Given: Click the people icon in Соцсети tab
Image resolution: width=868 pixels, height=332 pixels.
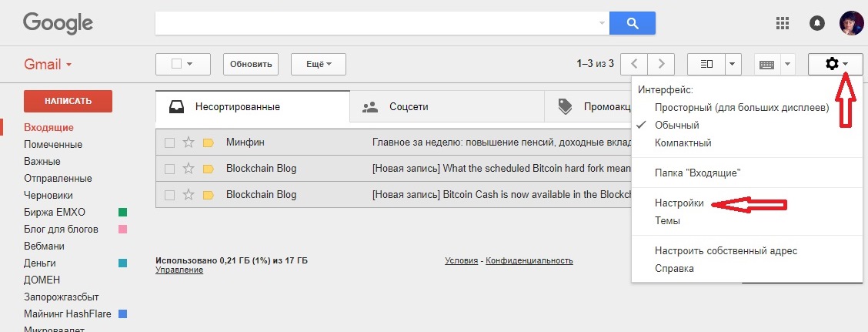Looking at the screenshot, I should click(x=370, y=107).
